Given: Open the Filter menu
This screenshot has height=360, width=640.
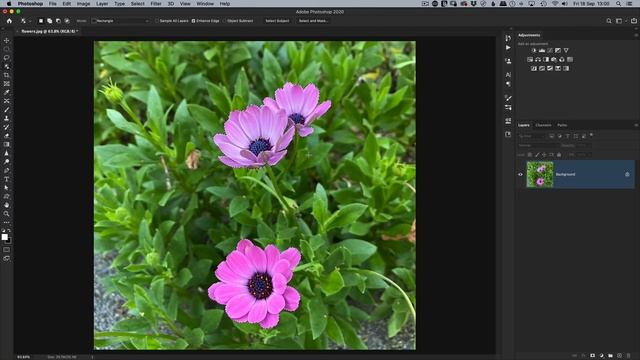Looking at the screenshot, I should pyautogui.click(x=156, y=4).
